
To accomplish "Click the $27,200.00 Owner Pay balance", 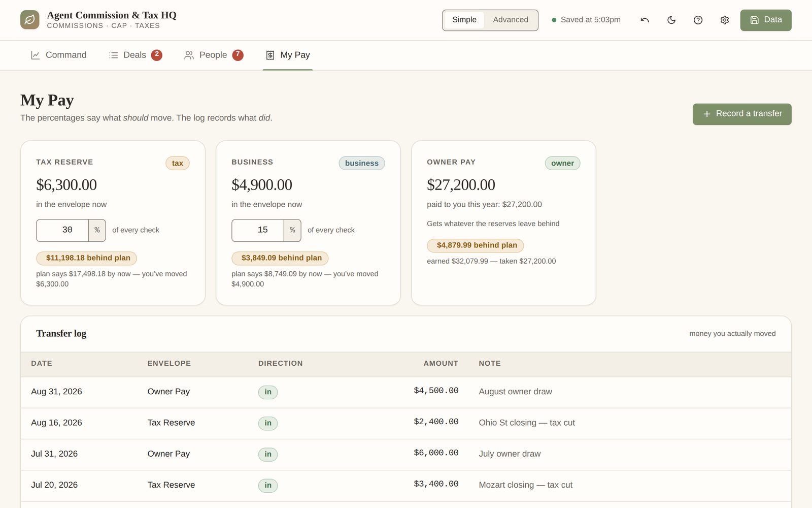I will click(x=461, y=185).
